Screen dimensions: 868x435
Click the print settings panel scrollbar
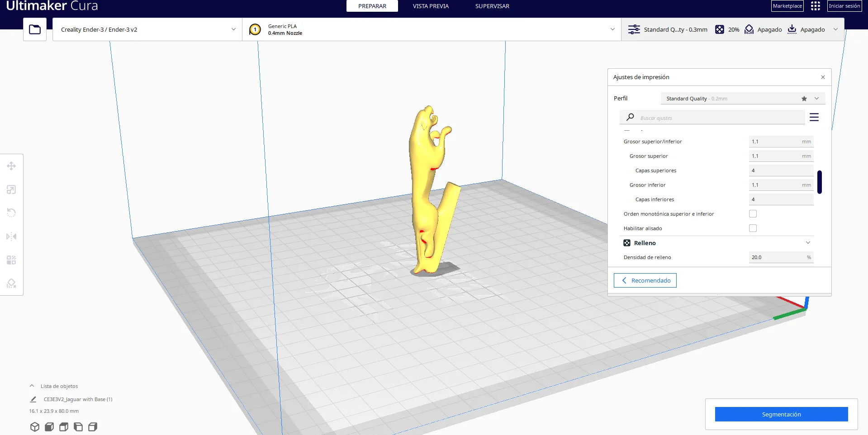819,182
